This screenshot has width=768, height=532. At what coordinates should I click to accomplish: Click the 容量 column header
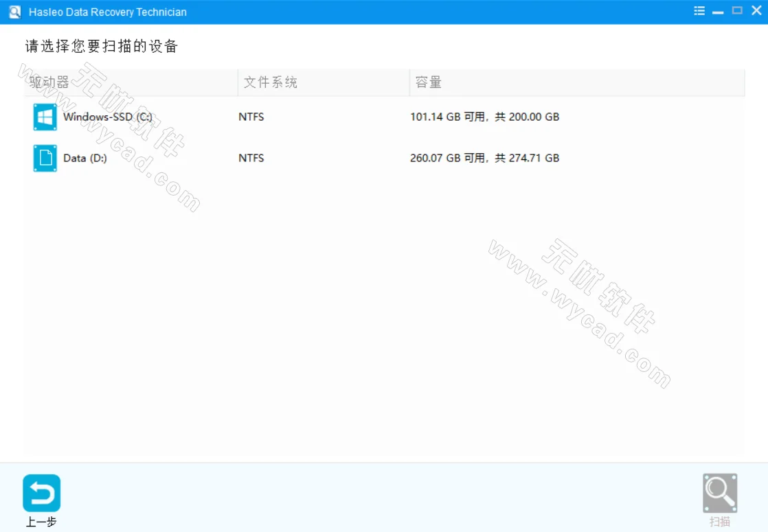coord(429,82)
